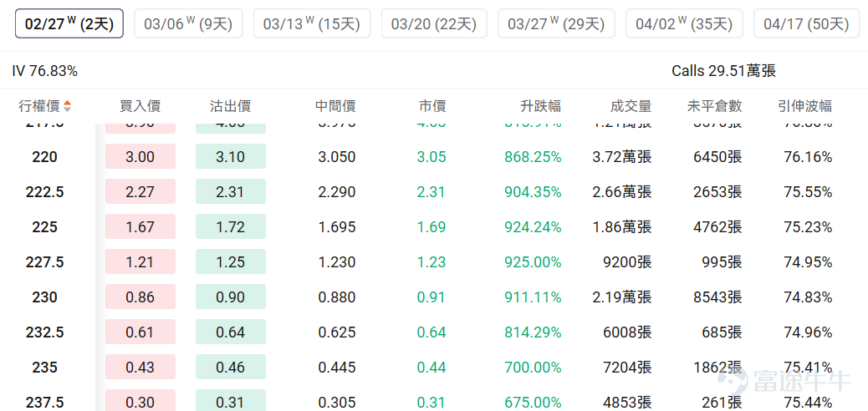The width and height of the screenshot is (868, 411).
Task: Click the Calls 29.51萬張 label
Action: pyautogui.click(x=724, y=71)
